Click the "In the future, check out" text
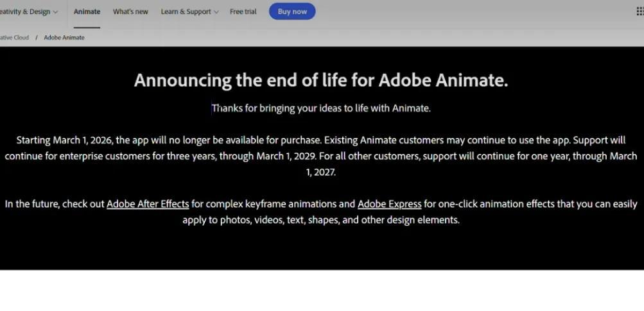 (55, 204)
